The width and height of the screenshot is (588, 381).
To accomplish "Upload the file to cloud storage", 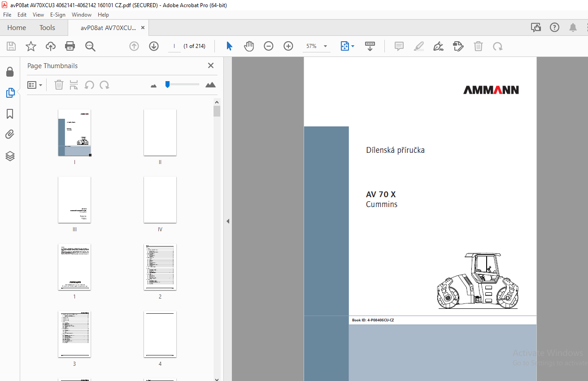I will point(51,46).
